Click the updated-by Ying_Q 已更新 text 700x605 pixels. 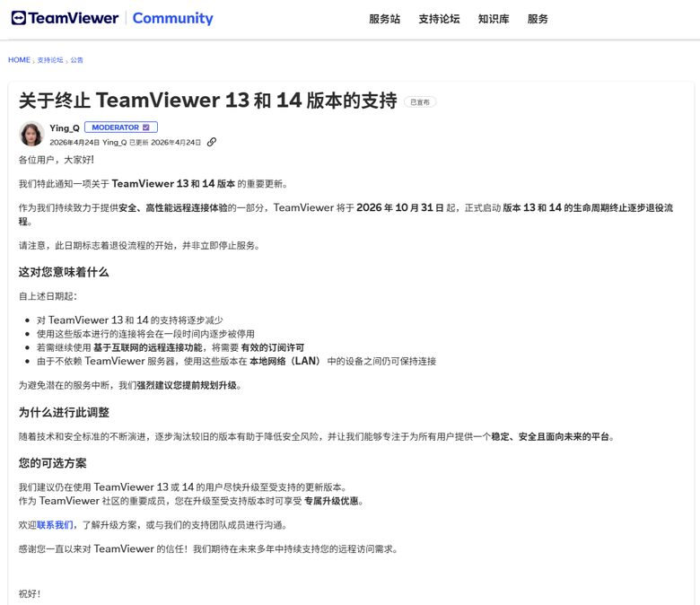[x=126, y=143]
